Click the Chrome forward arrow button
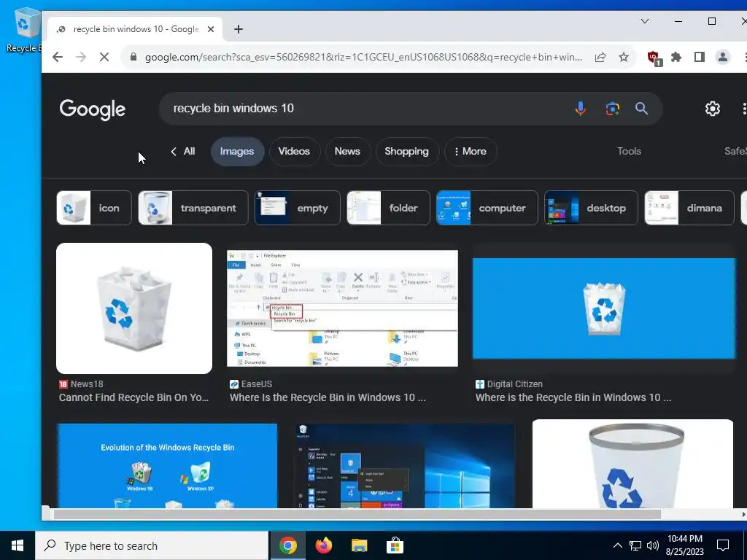 coord(81,57)
